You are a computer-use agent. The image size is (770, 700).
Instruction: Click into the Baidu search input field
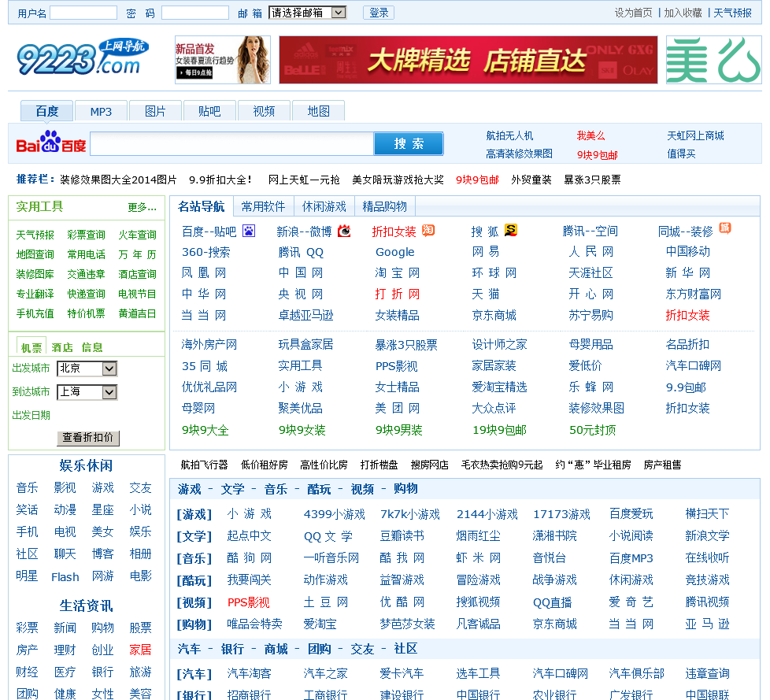[x=231, y=143]
